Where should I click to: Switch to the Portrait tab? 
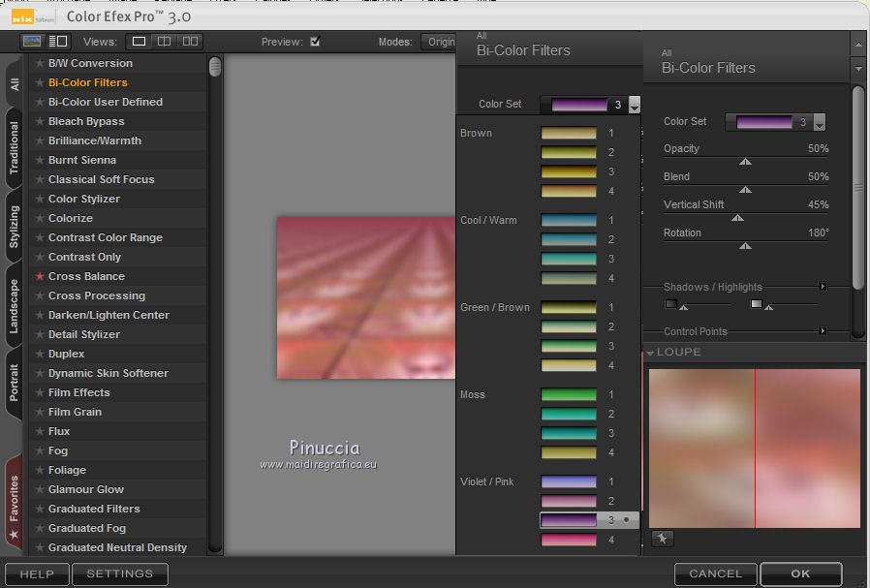[x=15, y=383]
